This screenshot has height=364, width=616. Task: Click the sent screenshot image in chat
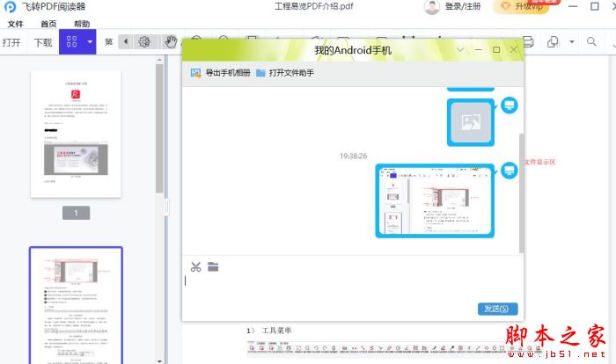434,200
